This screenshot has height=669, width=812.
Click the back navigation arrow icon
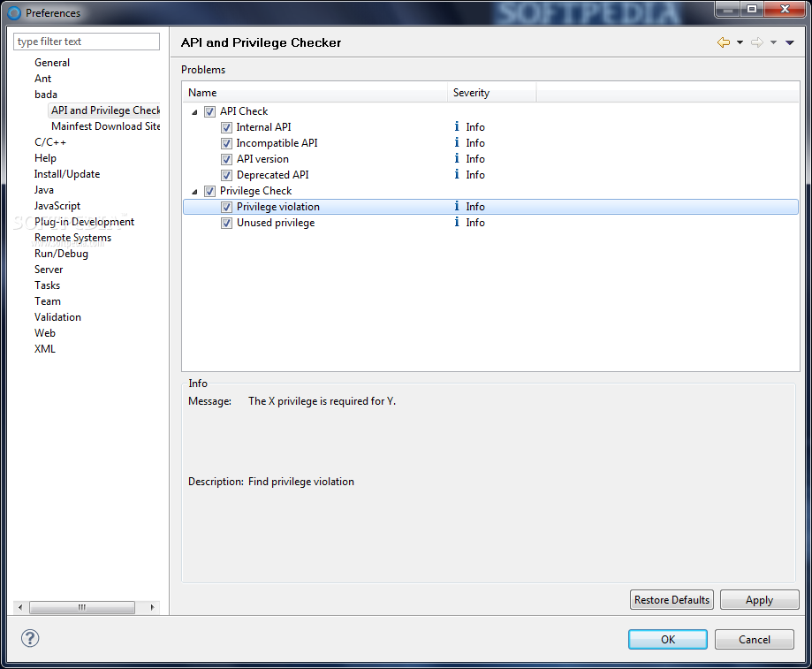(724, 42)
